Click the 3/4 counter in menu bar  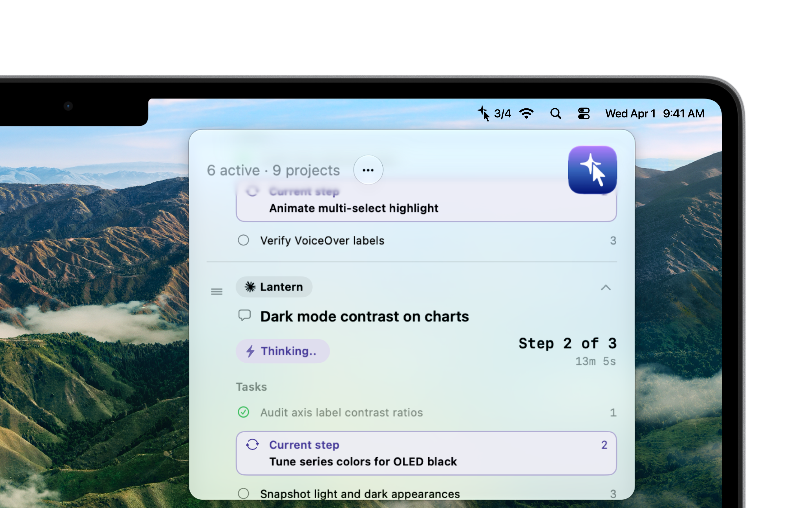(502, 114)
